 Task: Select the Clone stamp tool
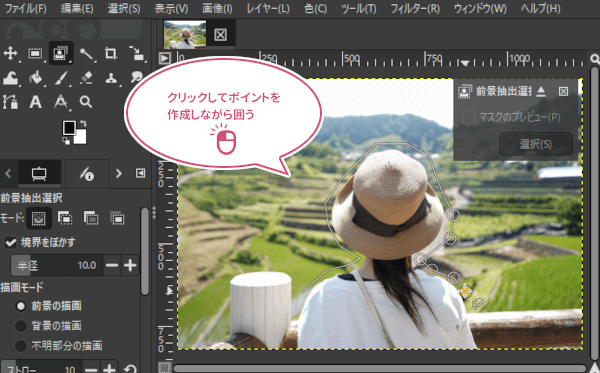pos(111,78)
